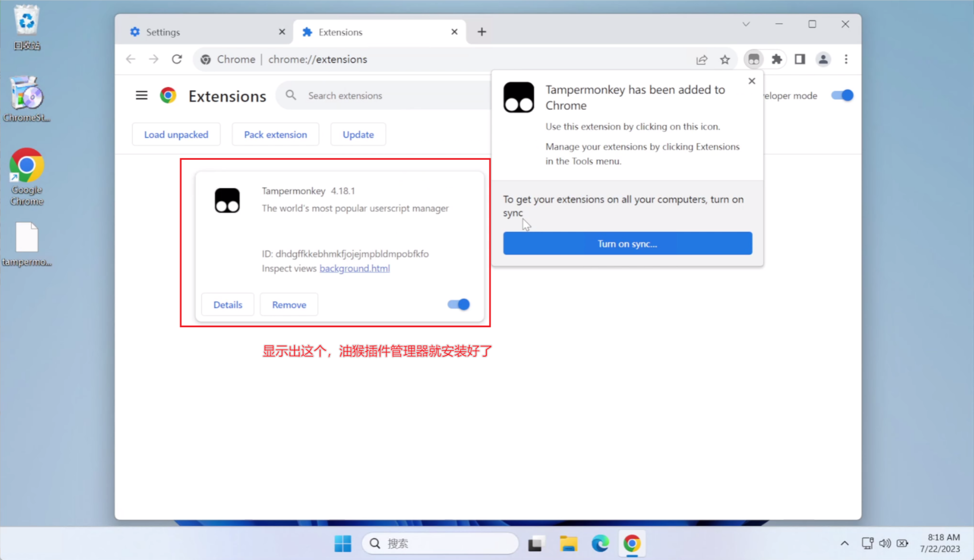Open the Extensions puzzle menu in the toolbar
Screen dimensions: 974x560
point(777,59)
